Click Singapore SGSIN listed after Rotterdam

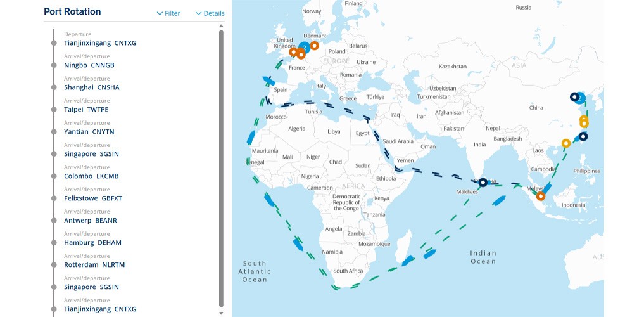click(91, 287)
